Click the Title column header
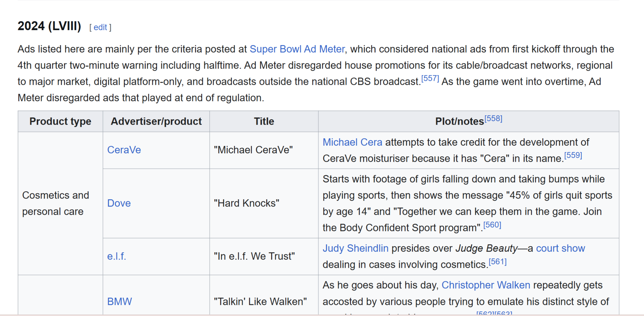644x316 pixels. pyautogui.click(x=264, y=121)
